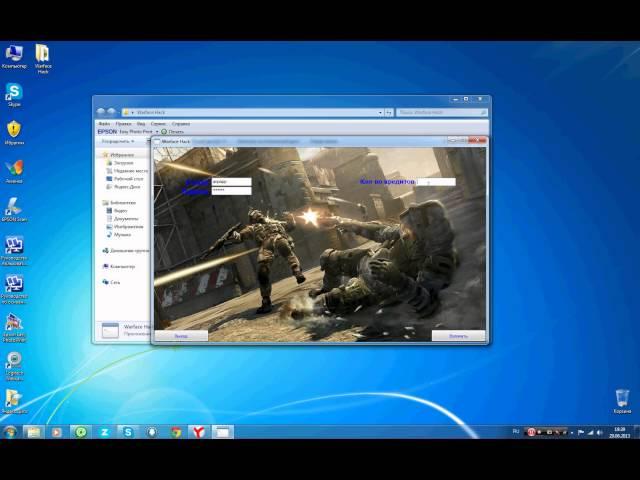Open the taskbar clock and date
This screenshot has width=640, height=480.
[620, 432]
